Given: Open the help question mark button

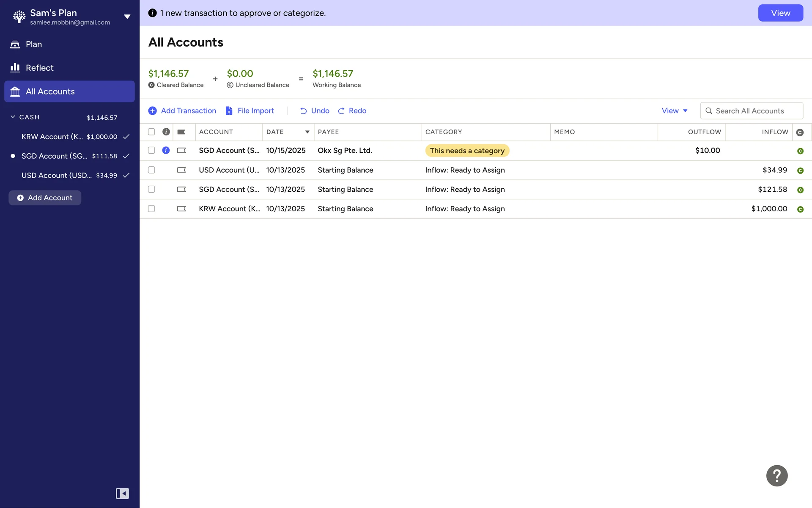Looking at the screenshot, I should click(x=776, y=475).
